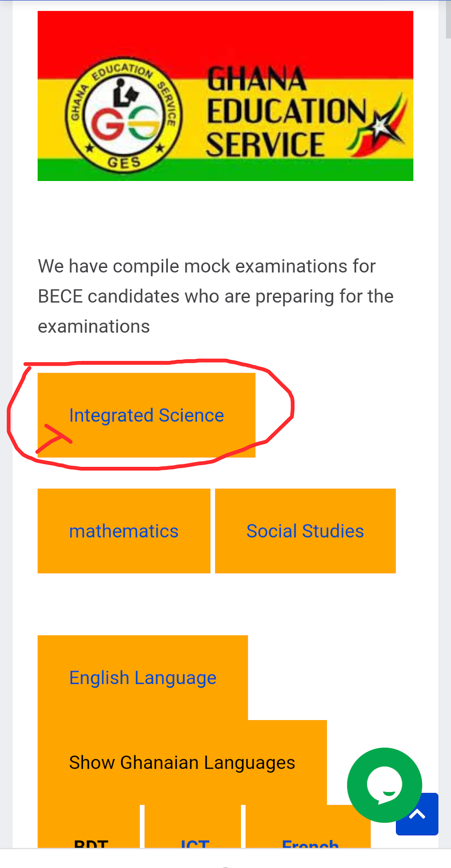
Task: Select the English Language subject button
Action: pyautogui.click(x=143, y=678)
